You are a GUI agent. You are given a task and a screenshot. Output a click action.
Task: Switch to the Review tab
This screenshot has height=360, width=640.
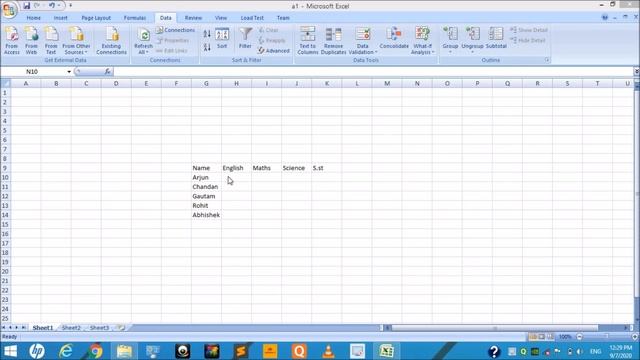[193, 18]
